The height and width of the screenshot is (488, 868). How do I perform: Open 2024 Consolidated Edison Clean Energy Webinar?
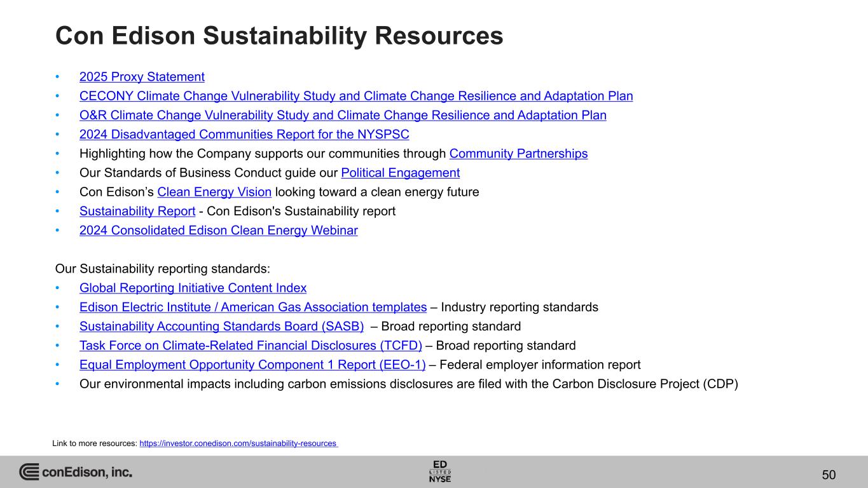(x=218, y=231)
